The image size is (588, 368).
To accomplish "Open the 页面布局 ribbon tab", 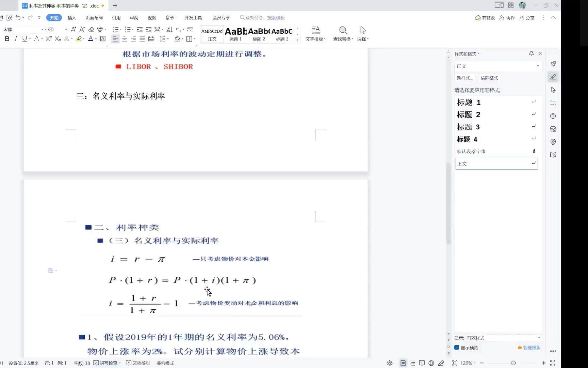I will pos(94,18).
